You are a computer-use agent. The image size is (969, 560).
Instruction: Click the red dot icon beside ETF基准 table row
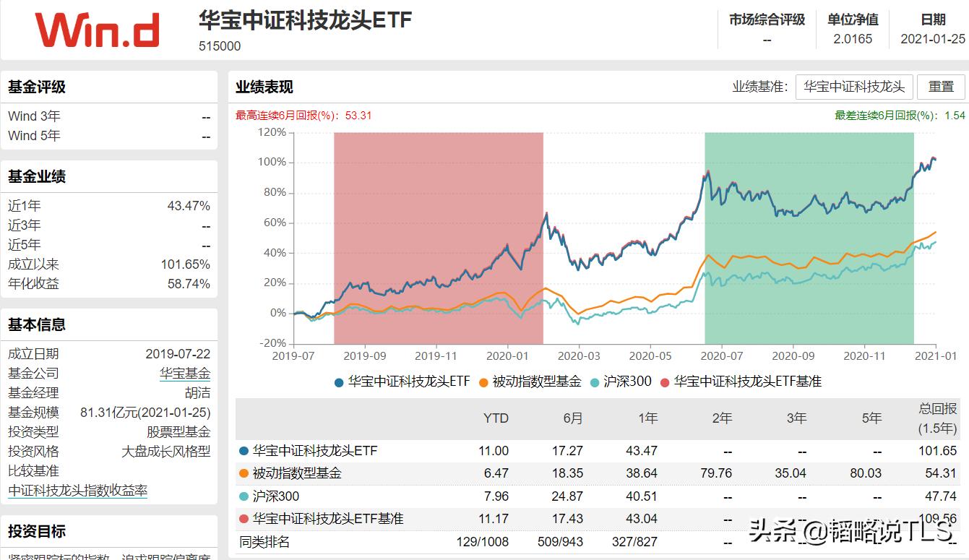(244, 520)
